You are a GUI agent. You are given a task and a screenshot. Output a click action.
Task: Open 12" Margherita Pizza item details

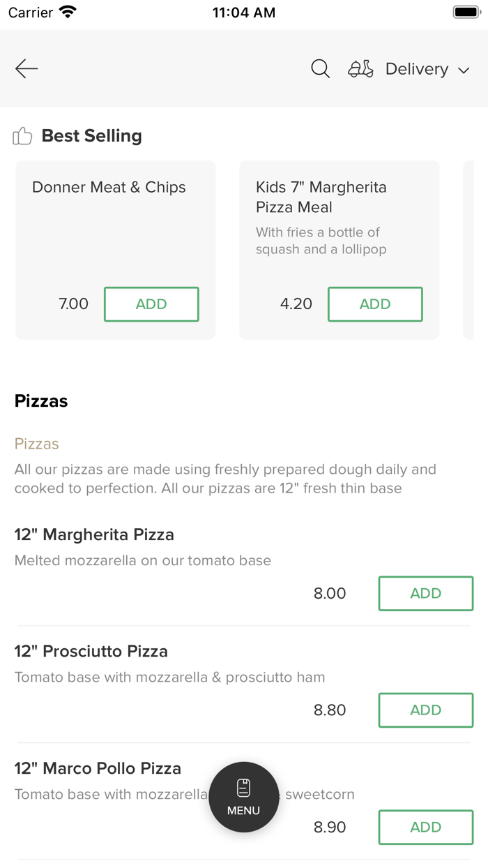coord(94,535)
